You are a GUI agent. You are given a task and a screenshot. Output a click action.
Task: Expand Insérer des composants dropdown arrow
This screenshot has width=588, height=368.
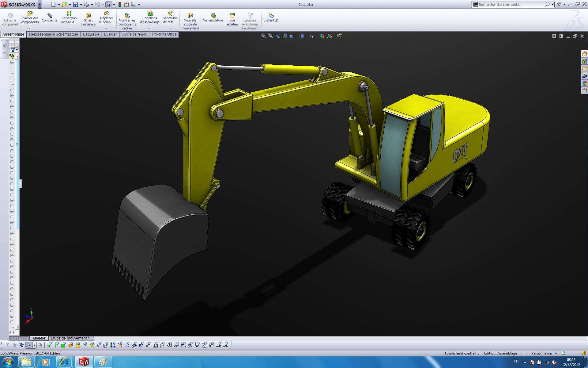point(30,28)
